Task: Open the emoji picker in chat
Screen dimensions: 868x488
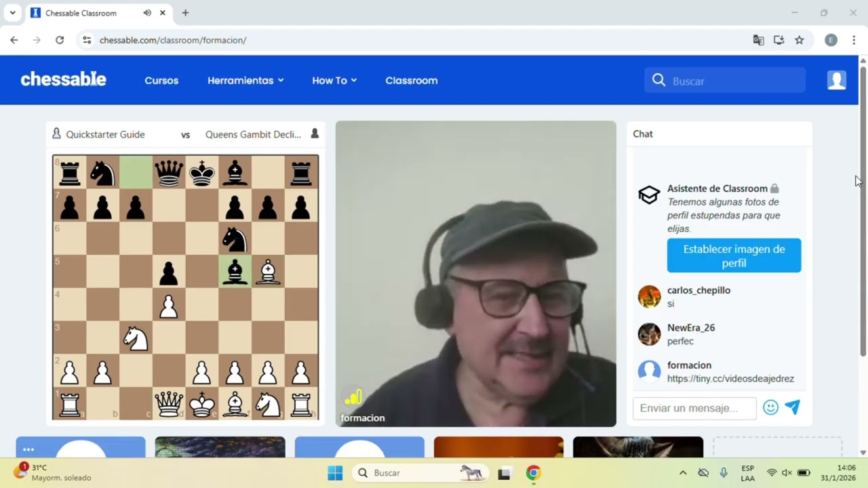Action: click(770, 407)
